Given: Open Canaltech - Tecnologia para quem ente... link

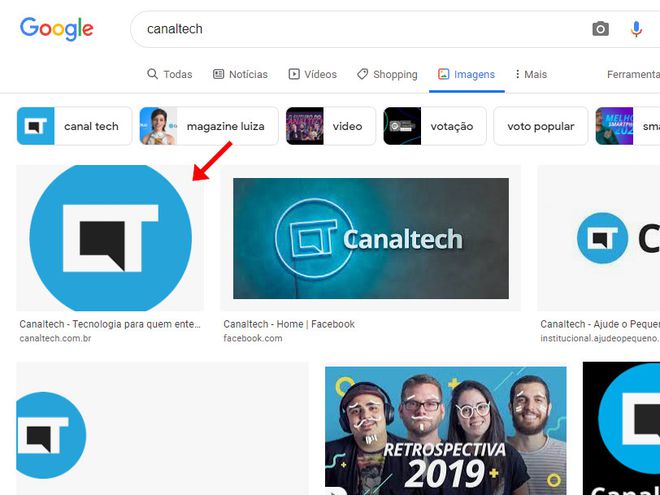Looking at the screenshot, I should [x=110, y=324].
